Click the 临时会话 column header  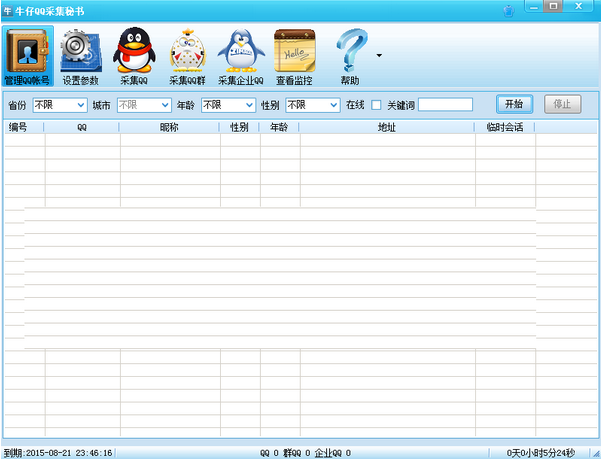click(x=504, y=127)
